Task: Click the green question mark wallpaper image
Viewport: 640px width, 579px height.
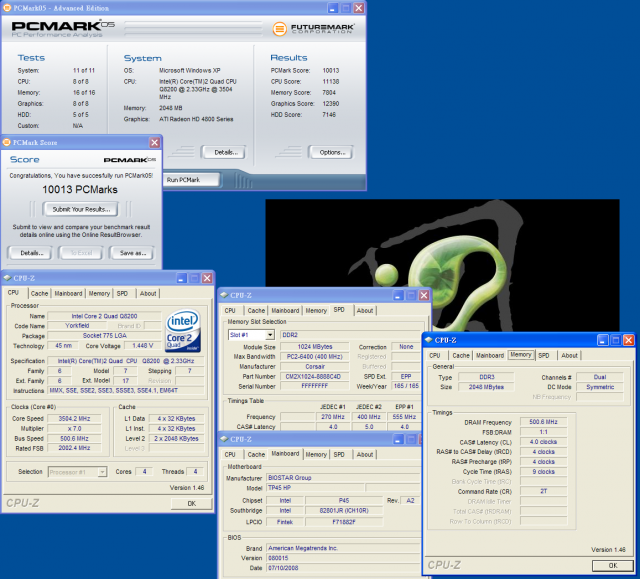Action: click(442, 265)
